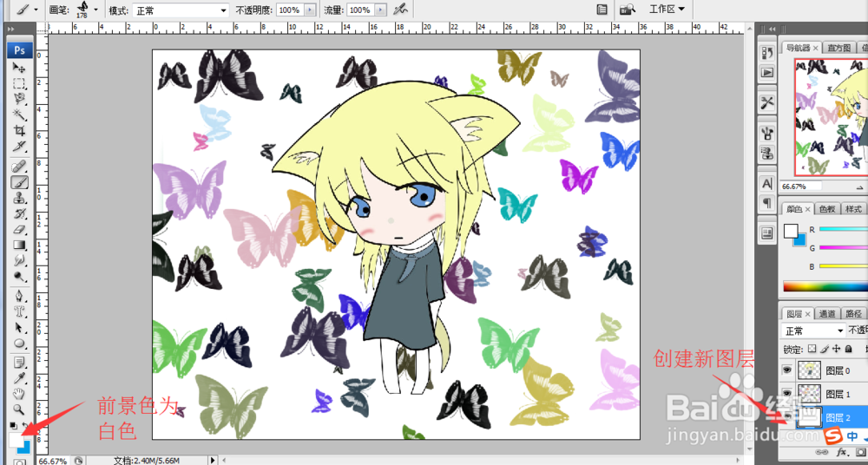The width and height of the screenshot is (868, 465).
Task: Select the Crop tool
Action: pyautogui.click(x=20, y=131)
